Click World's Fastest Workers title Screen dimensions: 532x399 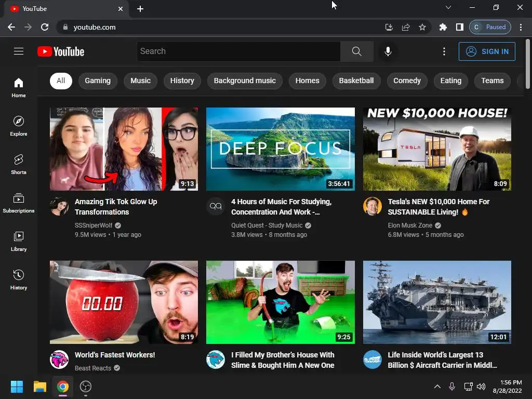pos(115,355)
